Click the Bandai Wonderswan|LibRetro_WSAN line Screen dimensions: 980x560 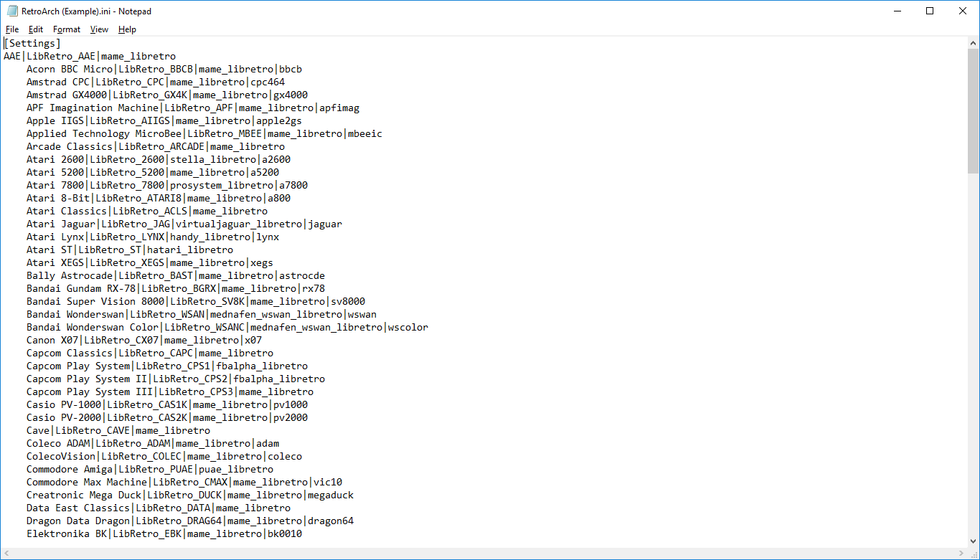click(202, 314)
